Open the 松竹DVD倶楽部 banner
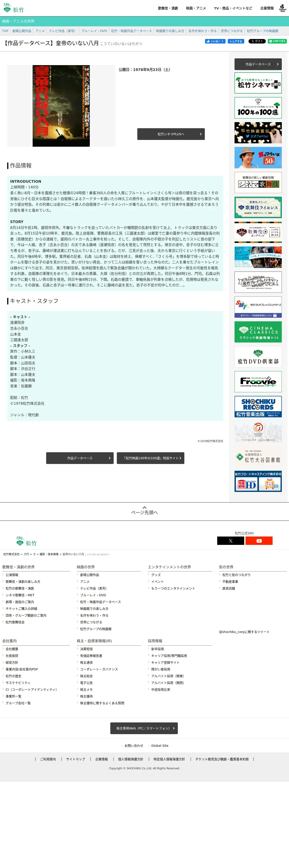289x868 pixels. click(258, 357)
